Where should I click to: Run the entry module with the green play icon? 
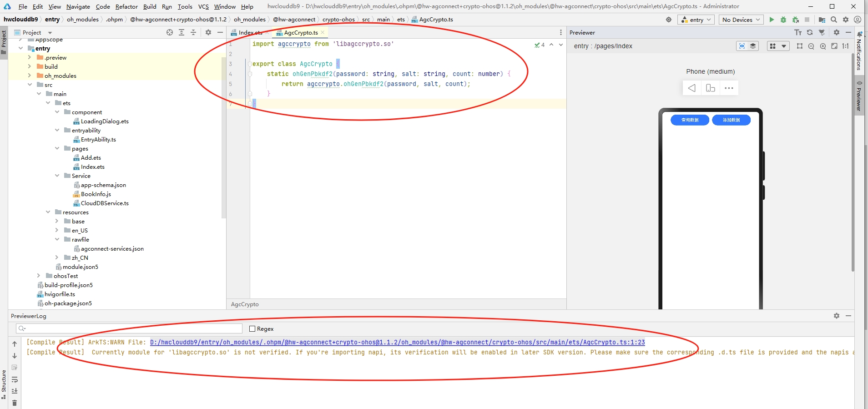tap(772, 20)
